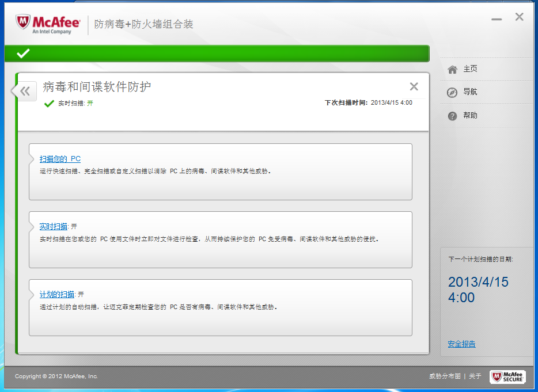Viewport: 538px width, 392px height.
Task: Click green check icon beside 实时扫描 status
Action: [x=49, y=104]
